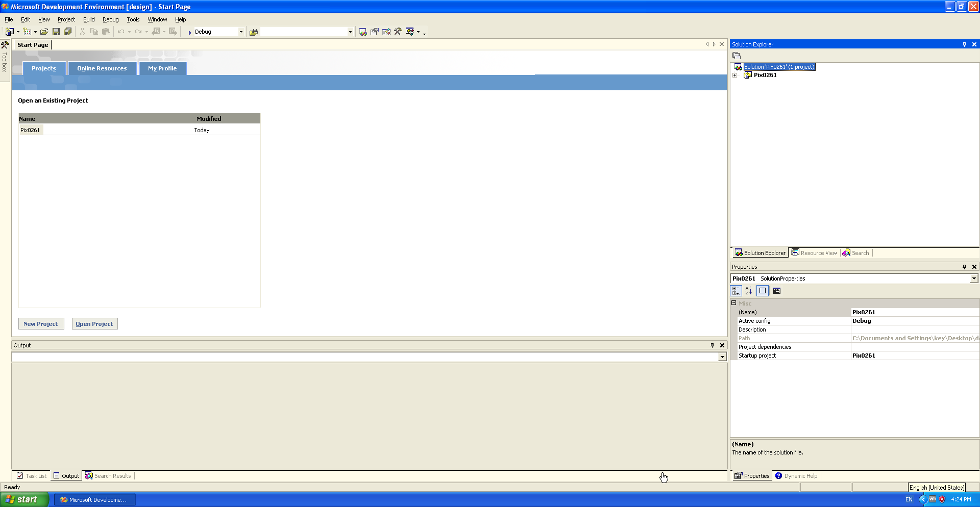Click the Solution Explorer Properties icon
The width and height of the screenshot is (980, 507).
[x=737, y=56]
